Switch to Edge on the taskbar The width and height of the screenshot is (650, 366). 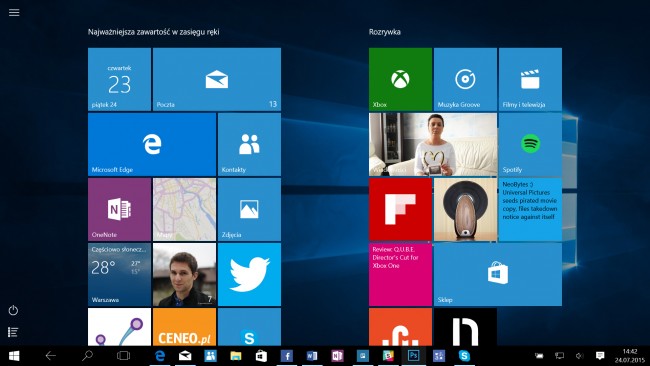(160, 356)
